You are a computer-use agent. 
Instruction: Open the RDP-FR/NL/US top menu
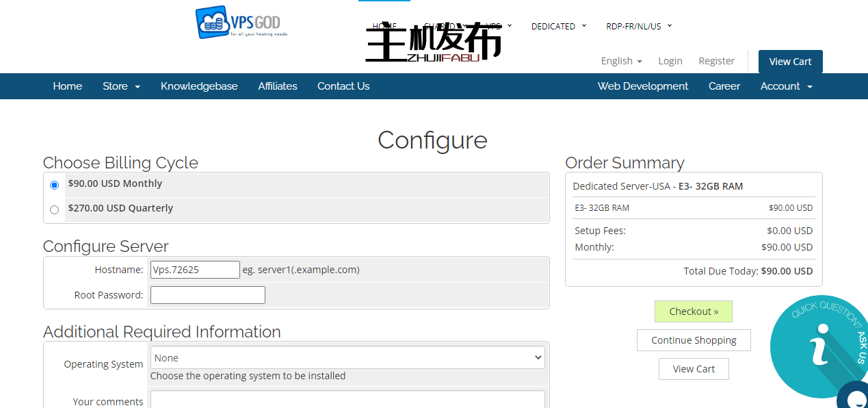pyautogui.click(x=638, y=26)
